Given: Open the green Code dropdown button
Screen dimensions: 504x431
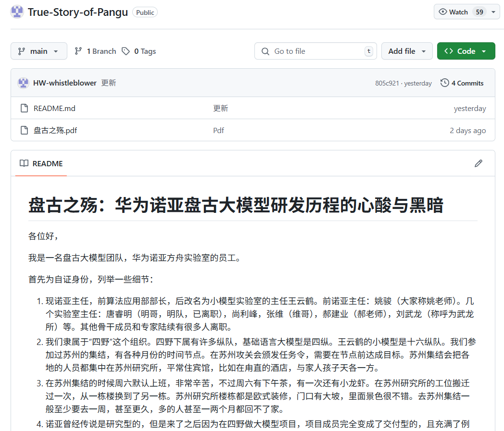Looking at the screenshot, I should point(466,51).
